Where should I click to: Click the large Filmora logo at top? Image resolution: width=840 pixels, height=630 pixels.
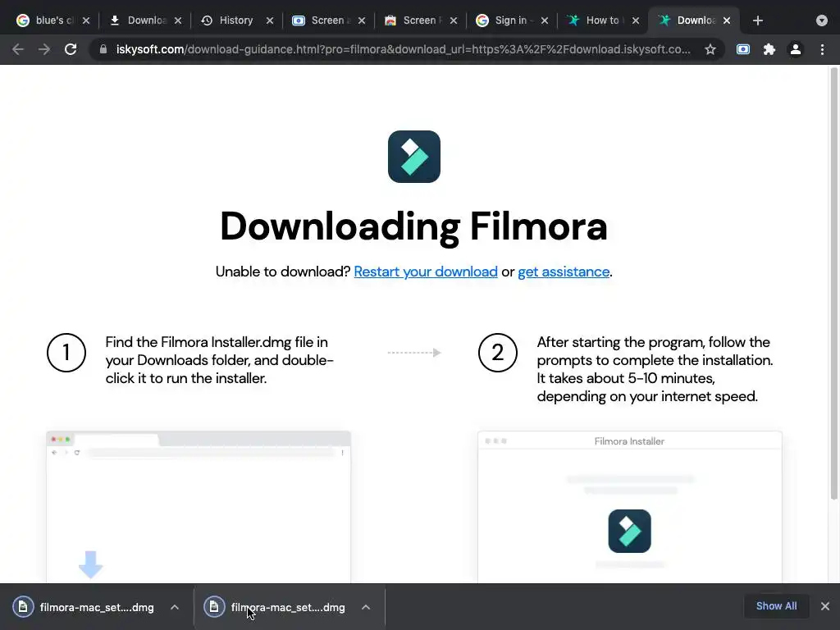[414, 157]
